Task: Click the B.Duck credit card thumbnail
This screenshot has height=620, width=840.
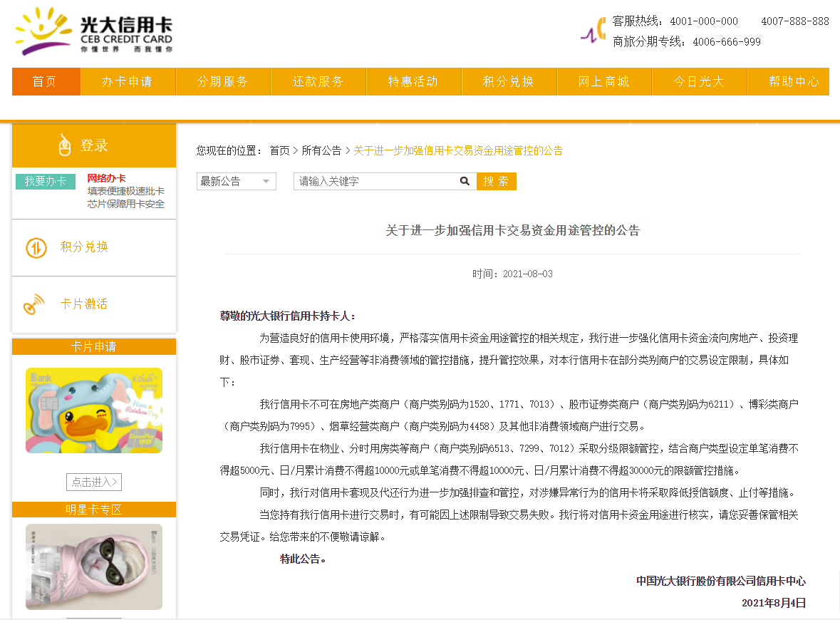Action: [94, 410]
